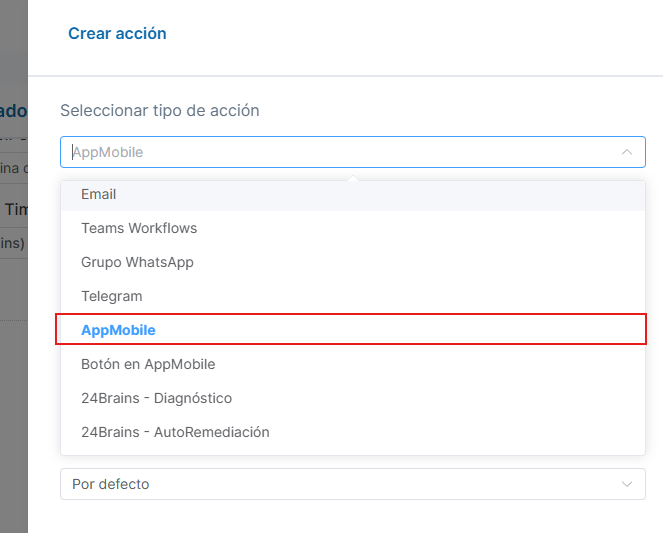Expand the Por defecto down chevron

click(x=627, y=484)
